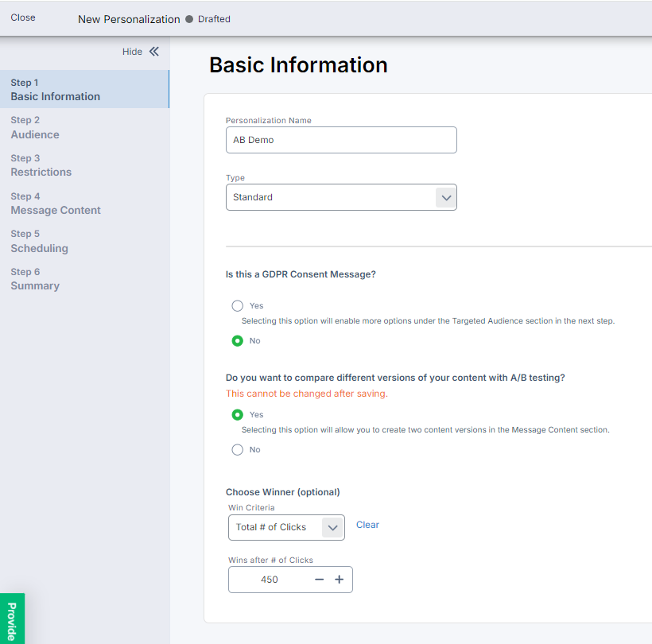Collapse sidebar with the Hide chevron icon

click(x=153, y=52)
